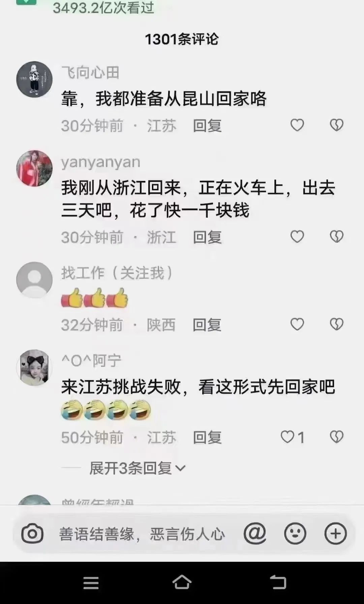Reply to 飞向心田's comment
The width and height of the screenshot is (364, 604).
pos(207,126)
